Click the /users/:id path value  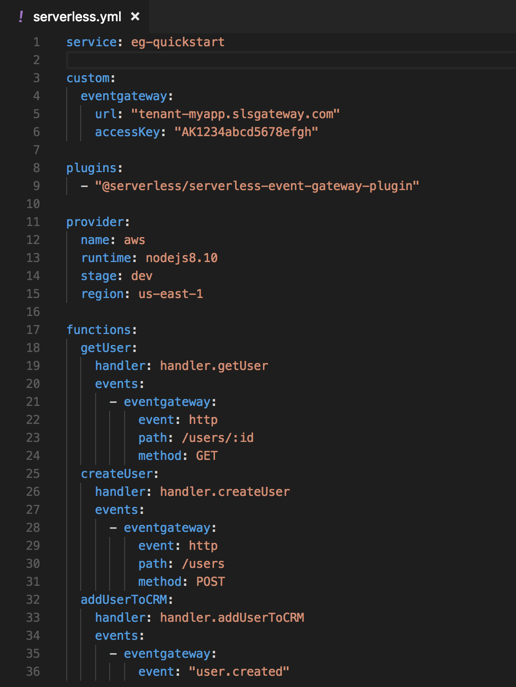tap(217, 438)
